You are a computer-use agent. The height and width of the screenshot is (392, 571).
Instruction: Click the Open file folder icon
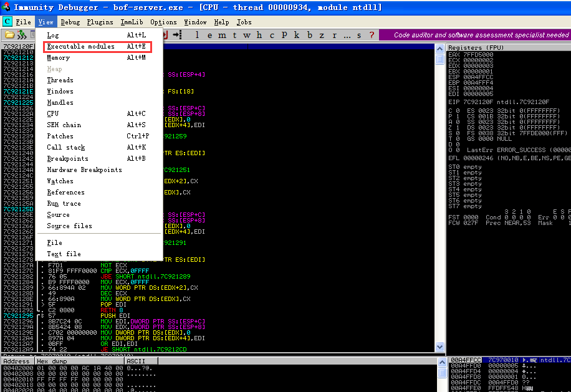(9, 35)
